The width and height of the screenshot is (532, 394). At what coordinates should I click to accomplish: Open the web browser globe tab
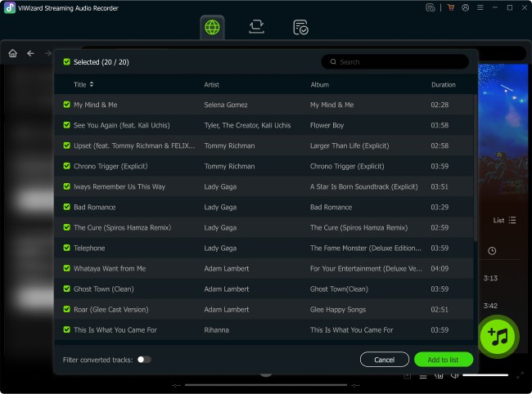(x=212, y=27)
